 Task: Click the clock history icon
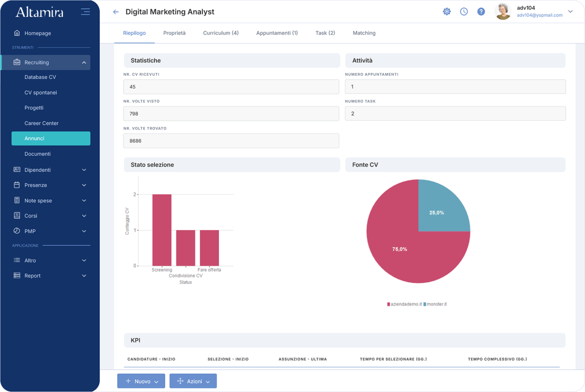click(464, 11)
